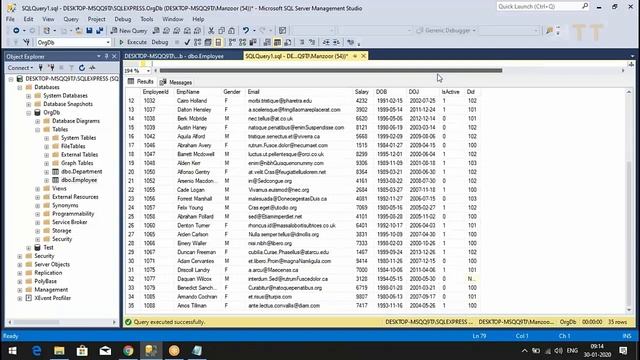Open the Edit menu

tap(28, 19)
